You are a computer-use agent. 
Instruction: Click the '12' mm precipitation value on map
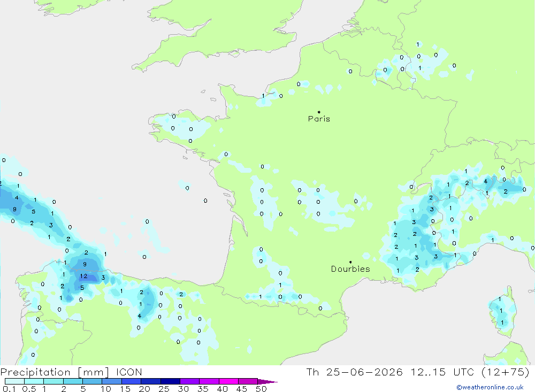(x=83, y=276)
